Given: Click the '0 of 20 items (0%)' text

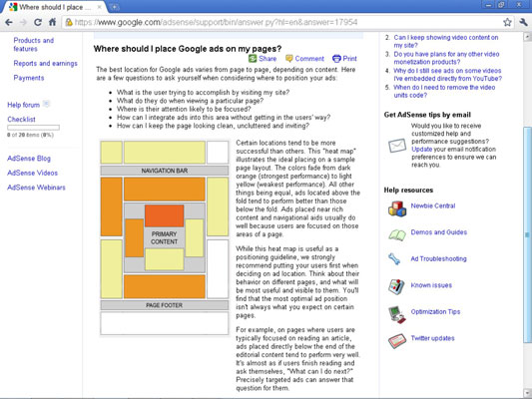Looking at the screenshot, I should (x=30, y=135).
